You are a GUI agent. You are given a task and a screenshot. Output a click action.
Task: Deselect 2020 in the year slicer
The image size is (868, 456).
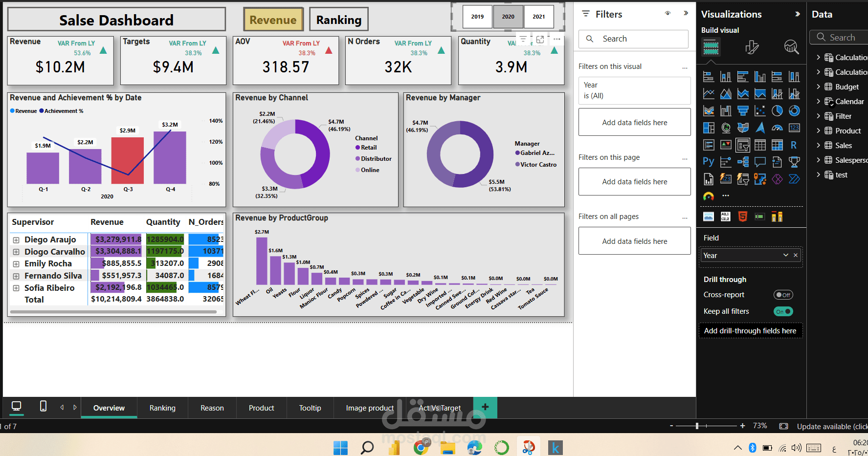point(508,17)
